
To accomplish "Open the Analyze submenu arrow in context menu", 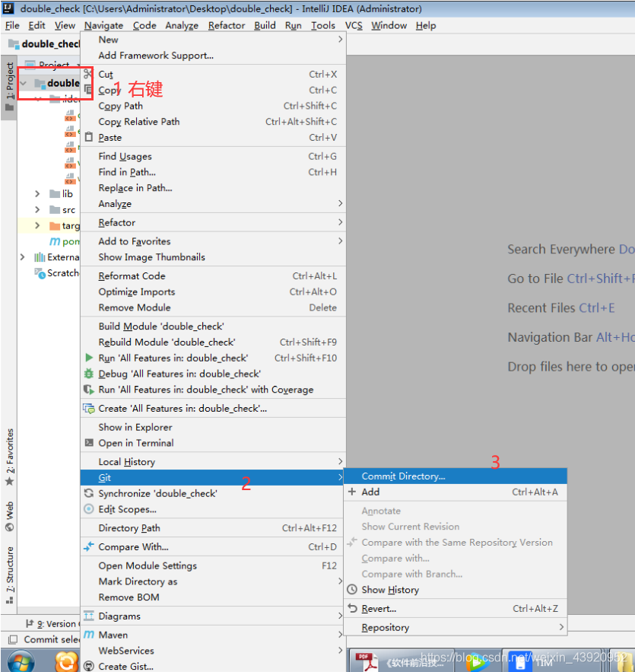I will (x=341, y=203).
